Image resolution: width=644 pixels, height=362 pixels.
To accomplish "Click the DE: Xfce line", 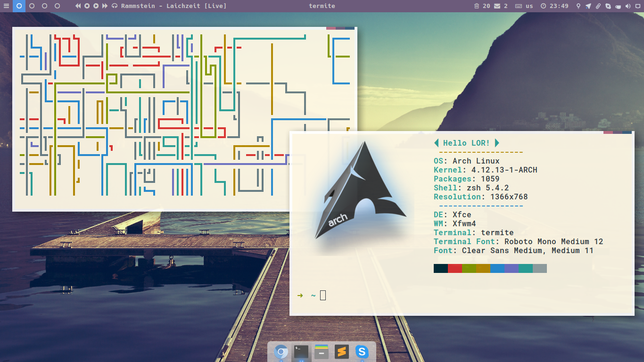I will [452, 215].
